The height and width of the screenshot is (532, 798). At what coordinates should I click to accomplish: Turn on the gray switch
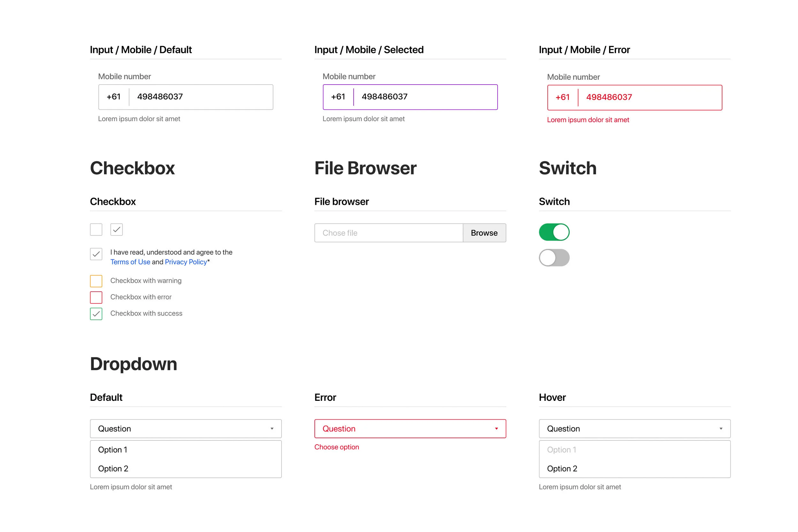coord(554,258)
